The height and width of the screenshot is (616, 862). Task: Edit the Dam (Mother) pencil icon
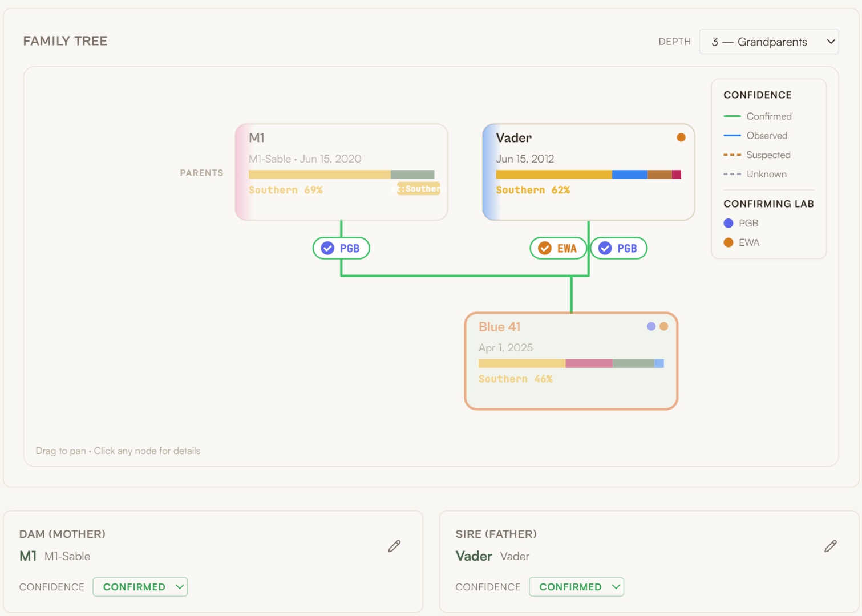point(394,546)
